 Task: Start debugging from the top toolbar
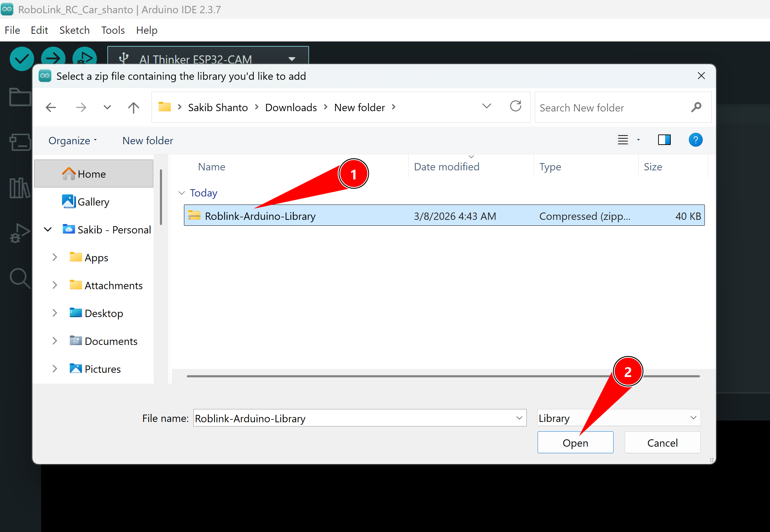coord(84,59)
